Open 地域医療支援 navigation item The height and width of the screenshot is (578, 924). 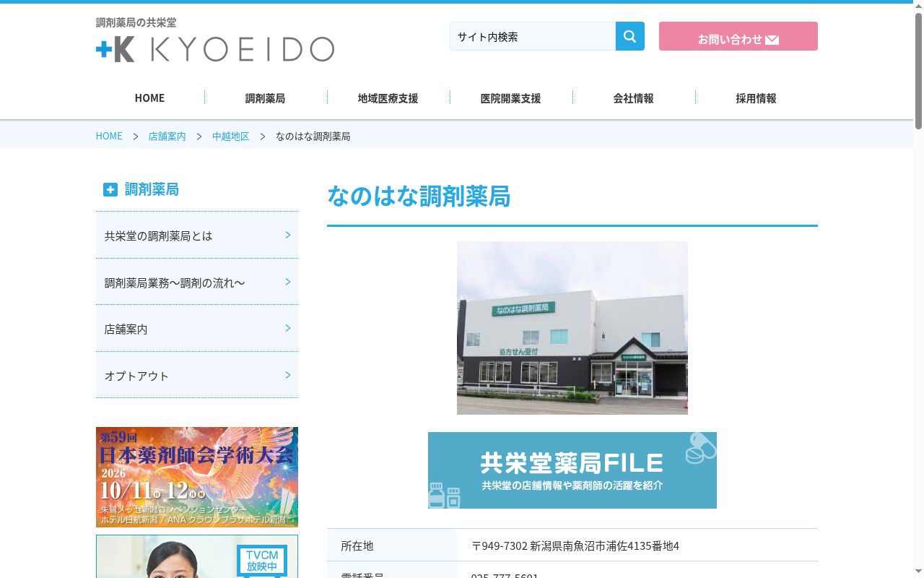(388, 98)
